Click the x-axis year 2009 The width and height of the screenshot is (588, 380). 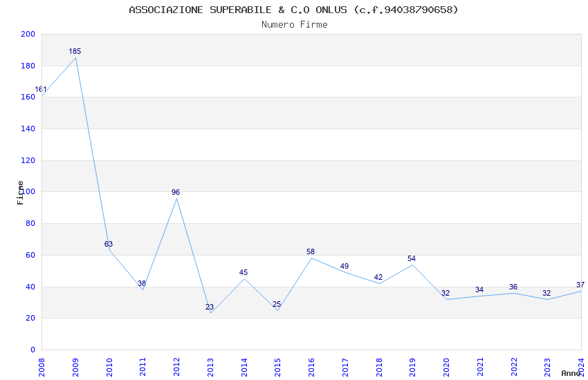(x=75, y=367)
